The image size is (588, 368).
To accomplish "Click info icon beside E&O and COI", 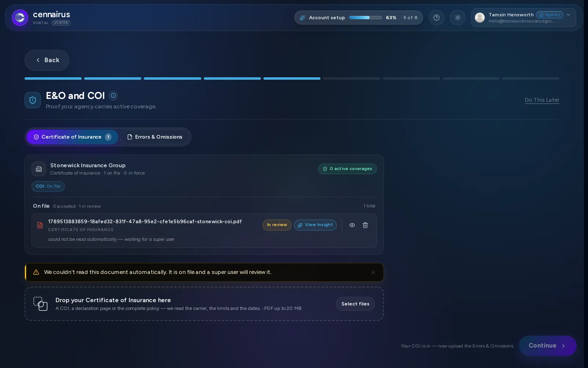I will [x=113, y=96].
